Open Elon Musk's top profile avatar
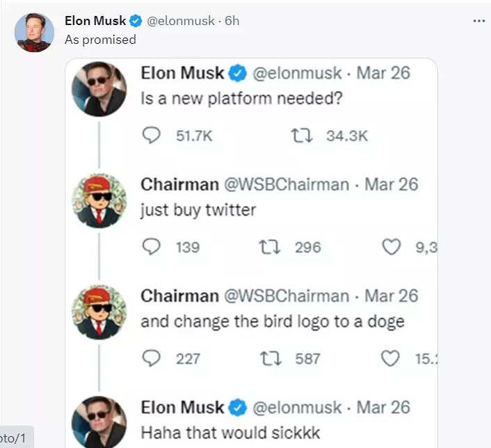 [34, 31]
